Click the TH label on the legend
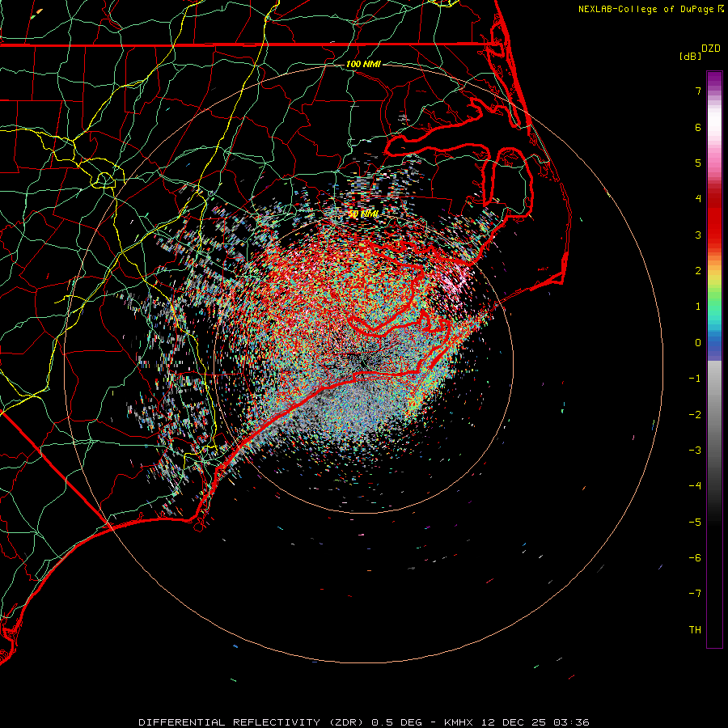 695,630
